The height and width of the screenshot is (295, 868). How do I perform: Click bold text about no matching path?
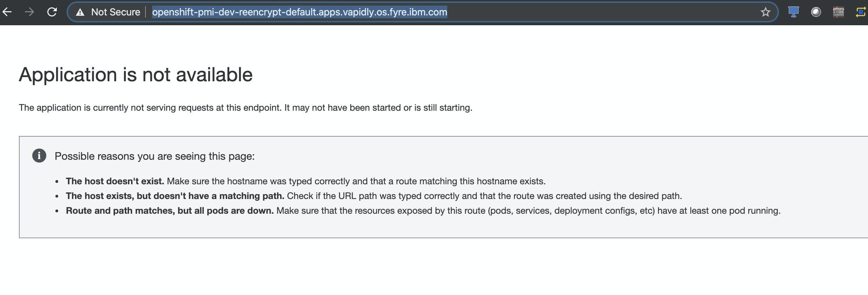[175, 196]
